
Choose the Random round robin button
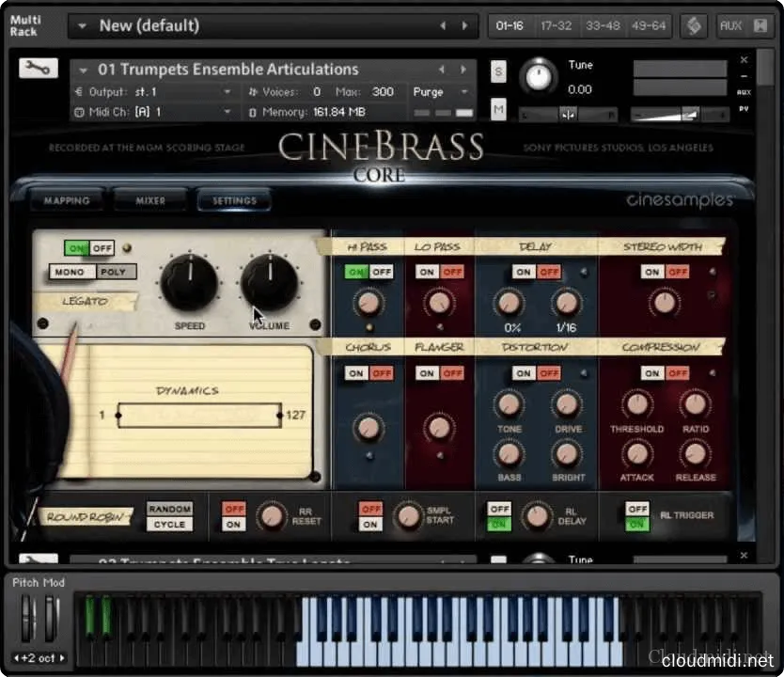click(169, 509)
